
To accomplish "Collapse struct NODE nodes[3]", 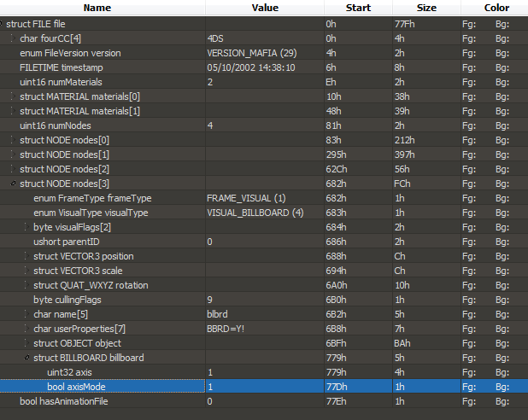I will [x=13, y=184].
